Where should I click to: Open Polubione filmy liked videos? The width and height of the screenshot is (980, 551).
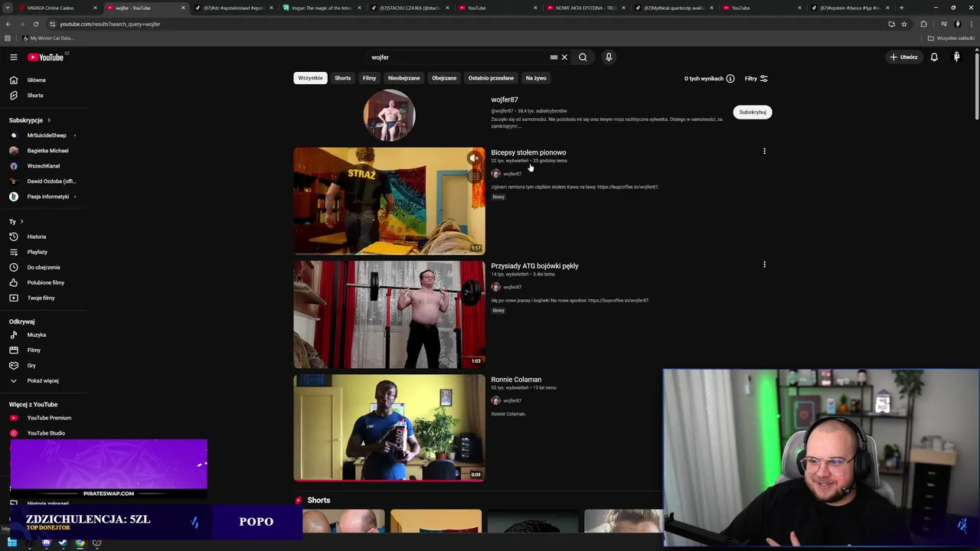tap(46, 282)
